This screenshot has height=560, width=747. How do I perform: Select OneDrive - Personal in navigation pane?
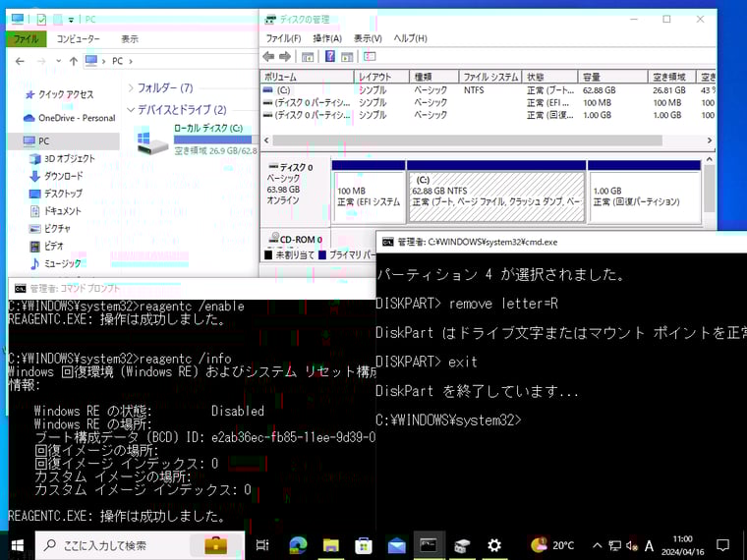pos(77,118)
